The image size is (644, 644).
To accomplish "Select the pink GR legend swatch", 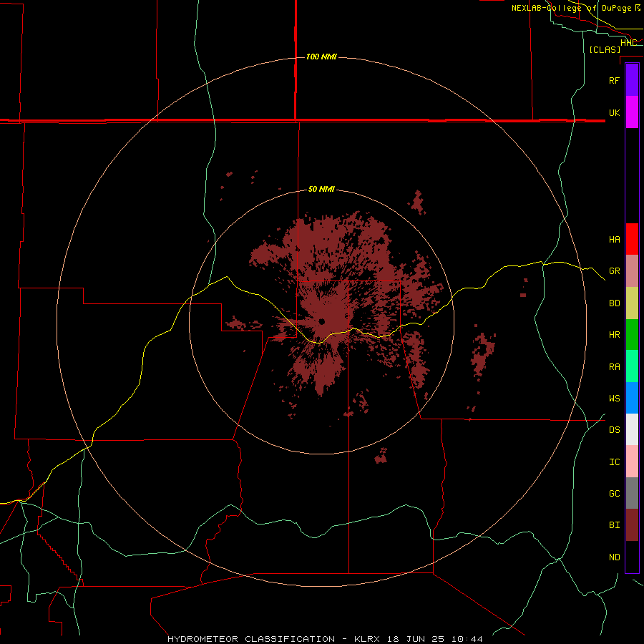I will coord(632,270).
